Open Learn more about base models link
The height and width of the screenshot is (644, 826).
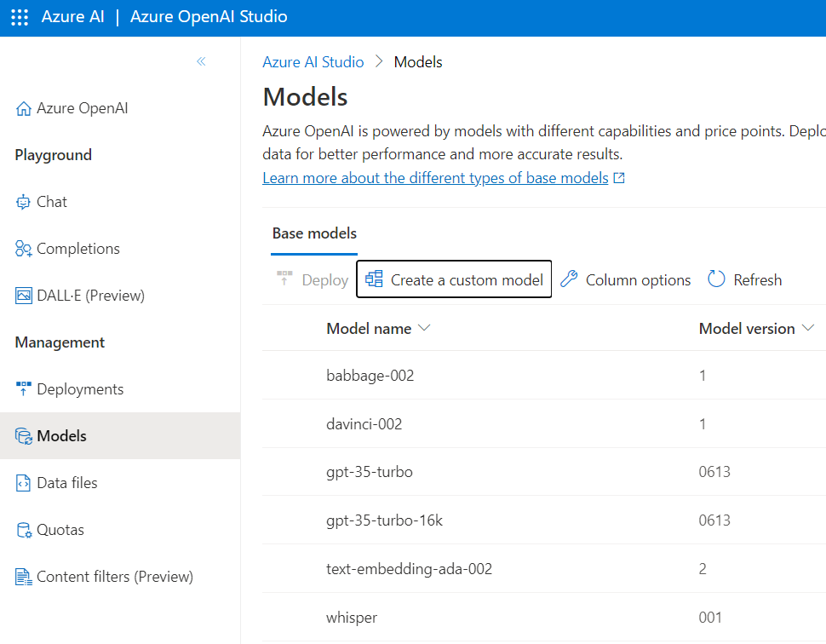[x=435, y=178]
